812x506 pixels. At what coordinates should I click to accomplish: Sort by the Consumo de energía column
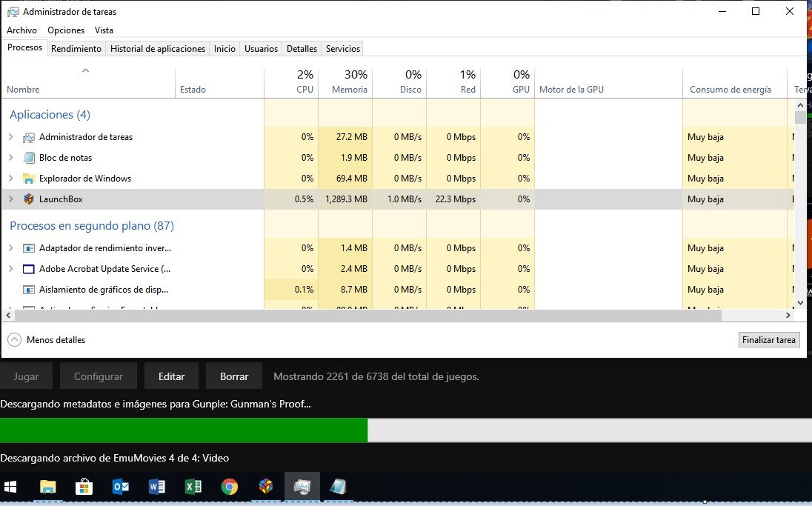coord(736,83)
